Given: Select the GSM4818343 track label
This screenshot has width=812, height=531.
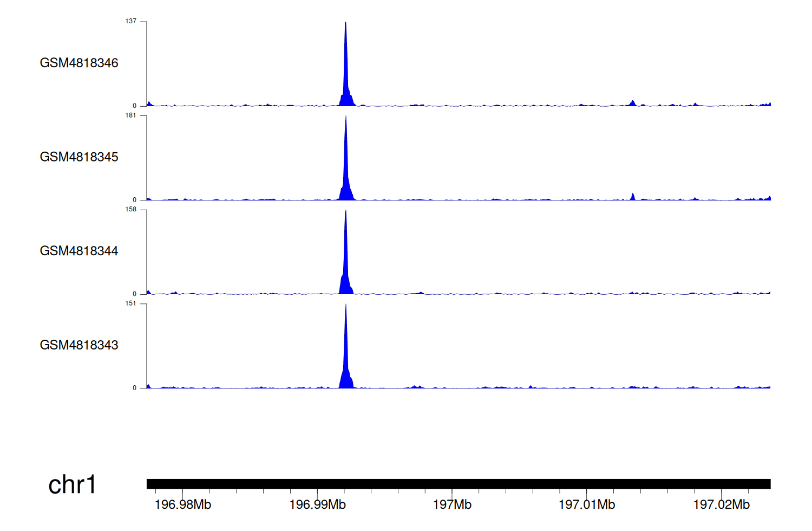Looking at the screenshot, I should click(x=79, y=345).
